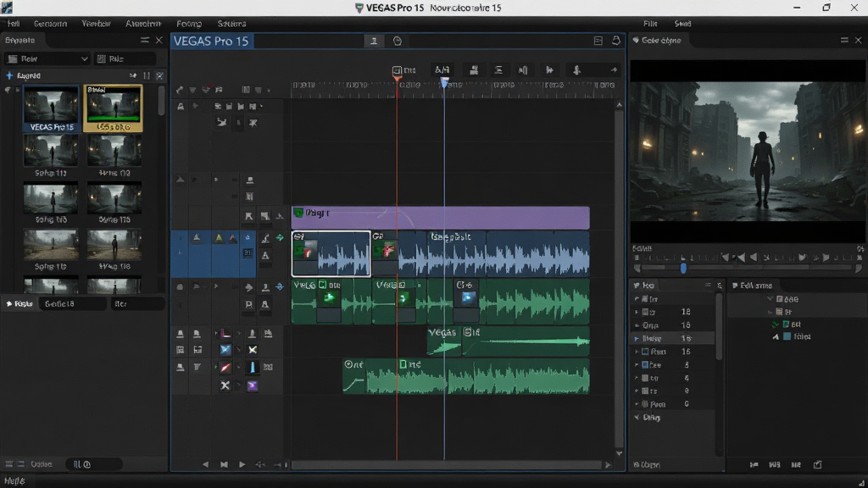Click the Riiz button beside the Roier dropdown

125,58
